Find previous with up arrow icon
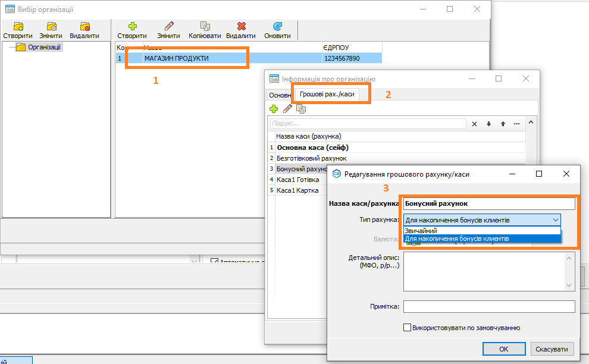Viewport: 589px width, 364px height. [x=503, y=124]
